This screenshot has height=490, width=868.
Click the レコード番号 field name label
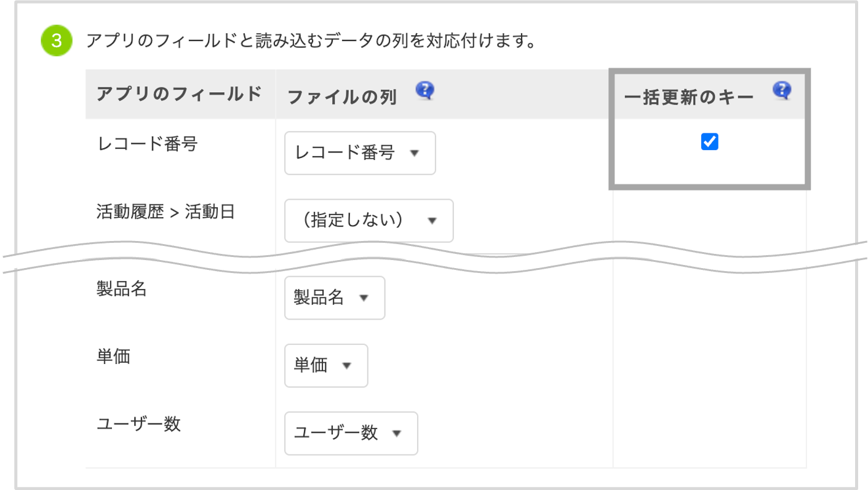147,144
